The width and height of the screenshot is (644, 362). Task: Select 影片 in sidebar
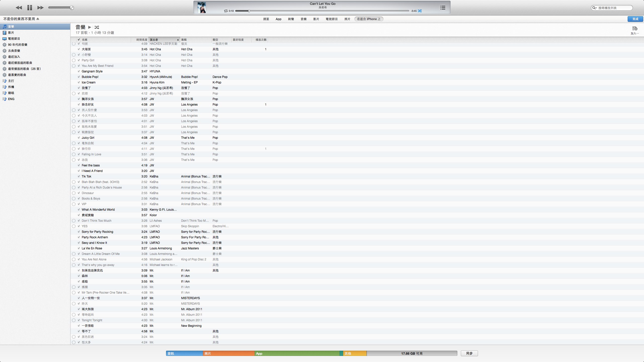pos(35,33)
